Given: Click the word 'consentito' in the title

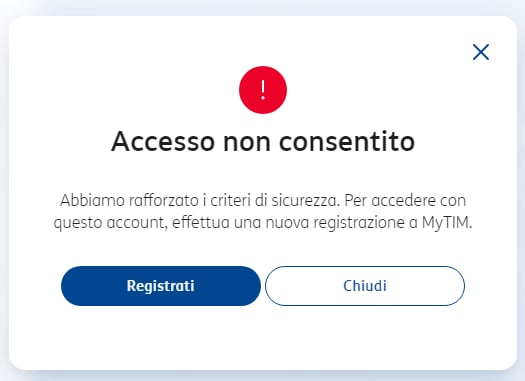Looking at the screenshot, I should [347, 141].
